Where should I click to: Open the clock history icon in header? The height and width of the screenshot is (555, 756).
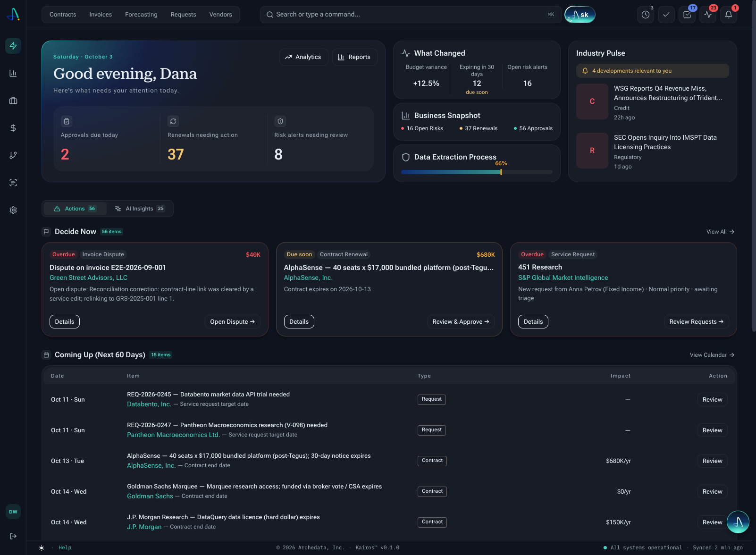point(646,15)
